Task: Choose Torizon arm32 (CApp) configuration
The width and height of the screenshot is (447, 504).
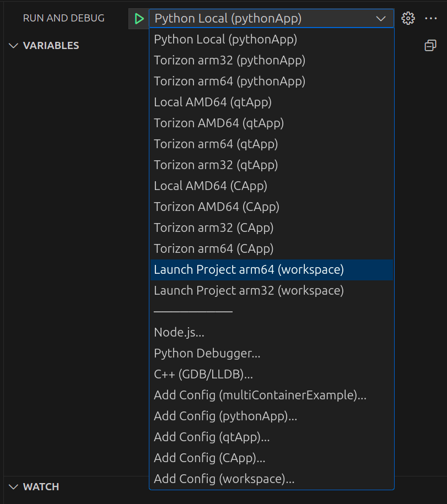Action: pyautogui.click(x=214, y=227)
